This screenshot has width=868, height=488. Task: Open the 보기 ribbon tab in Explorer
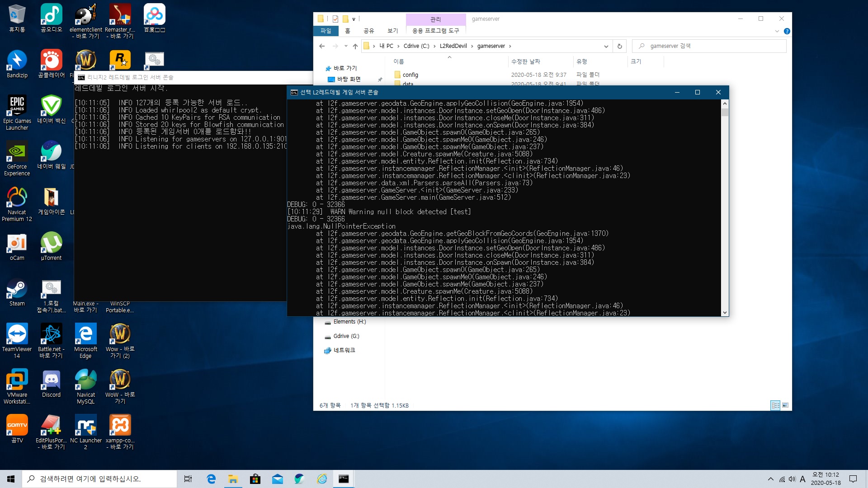pos(393,31)
